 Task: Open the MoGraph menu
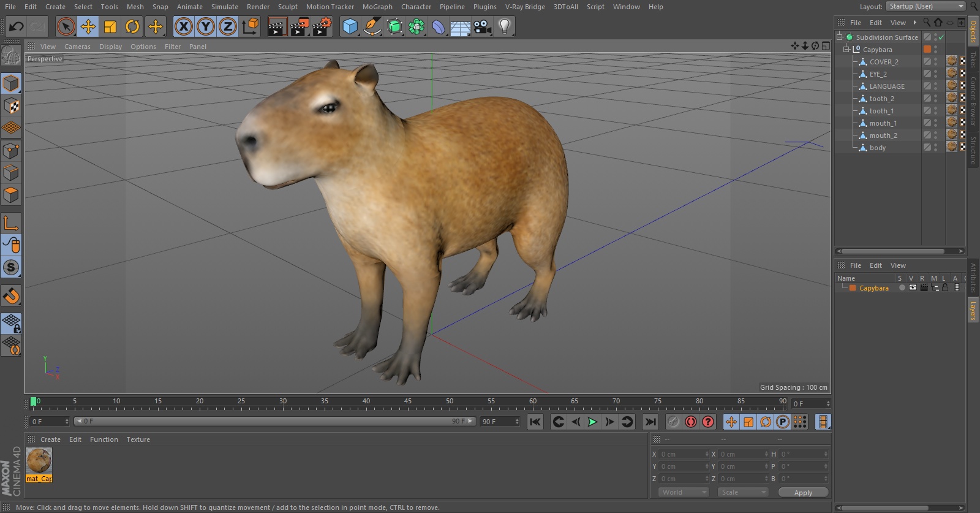click(x=377, y=7)
